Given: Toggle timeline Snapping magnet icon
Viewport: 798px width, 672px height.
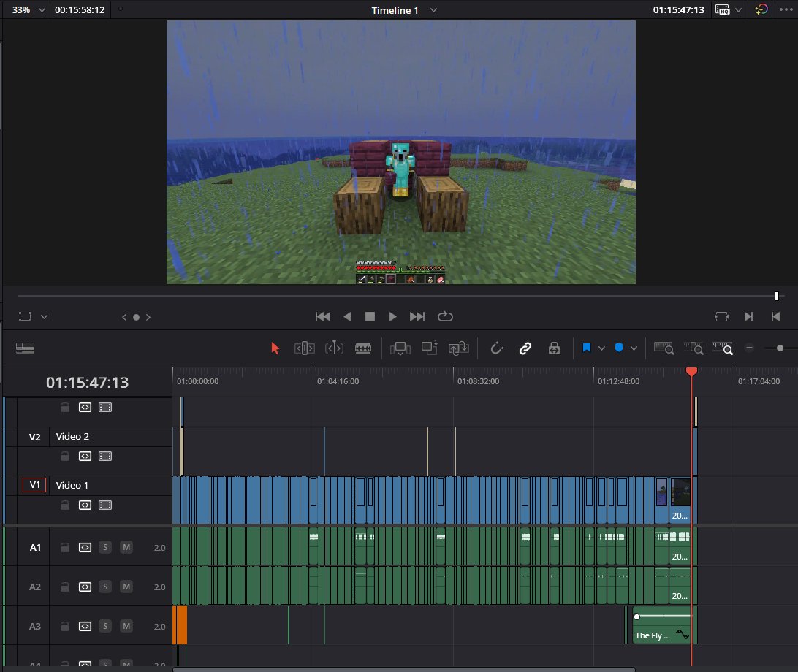Looking at the screenshot, I should pos(496,348).
